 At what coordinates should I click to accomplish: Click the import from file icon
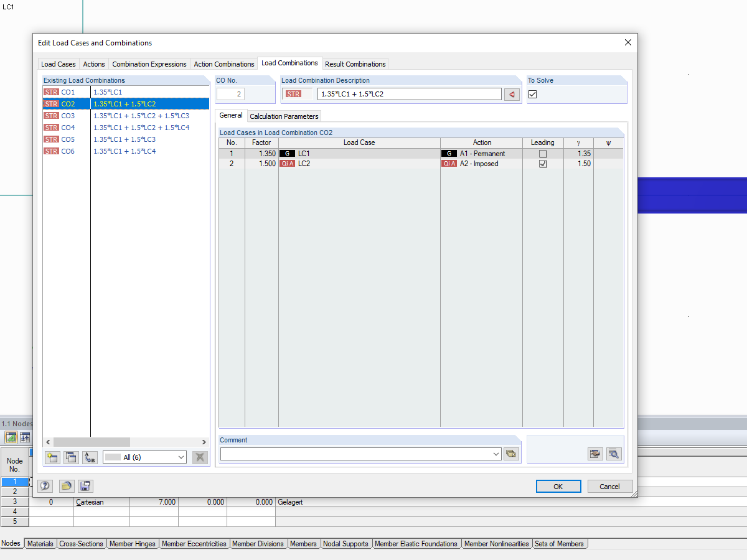(67, 486)
